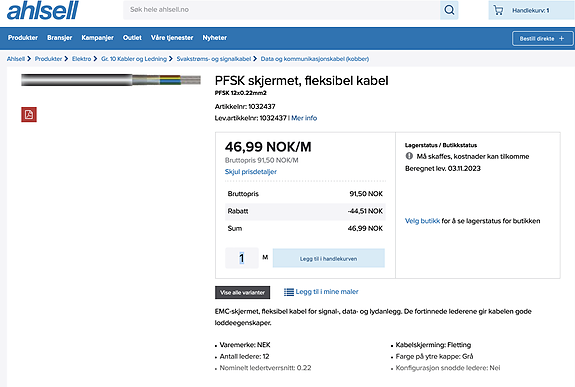This screenshot has height=387, width=575.
Task: Go to Produkter breadcrumb link
Action: point(48,59)
